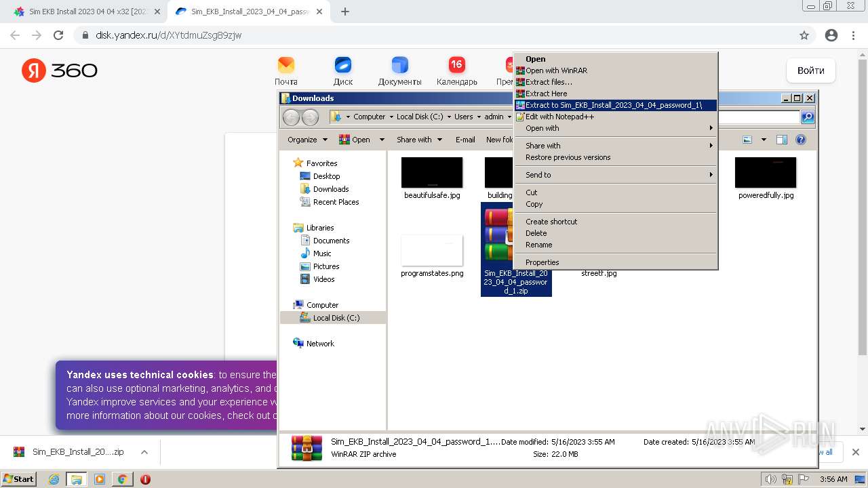The height and width of the screenshot is (488, 868).
Task: Open Yandex Calendar (Календарь) icon
Action: tap(457, 65)
